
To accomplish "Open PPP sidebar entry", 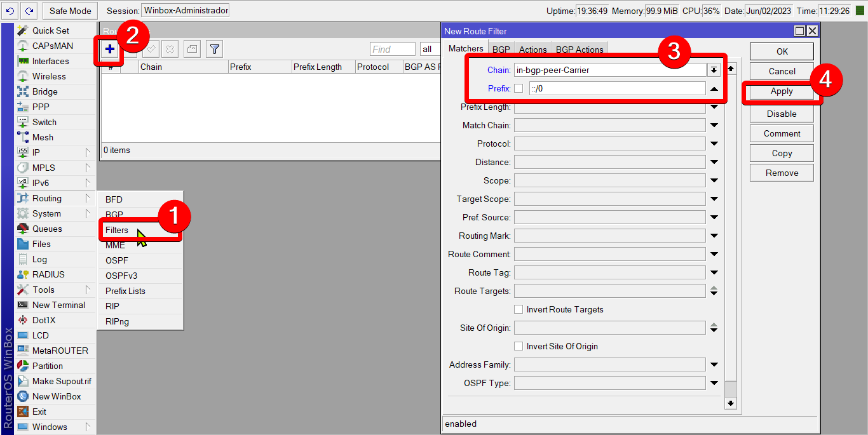I will (x=55, y=107).
